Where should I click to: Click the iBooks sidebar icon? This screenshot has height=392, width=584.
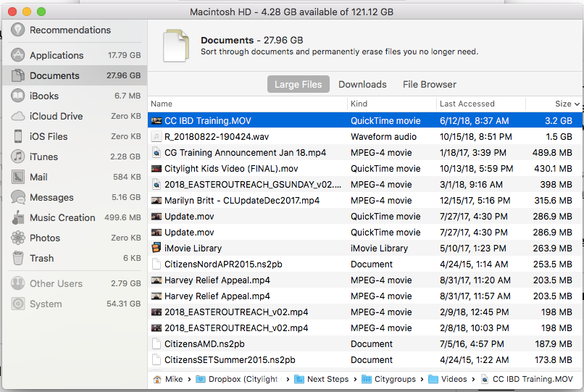coord(18,96)
